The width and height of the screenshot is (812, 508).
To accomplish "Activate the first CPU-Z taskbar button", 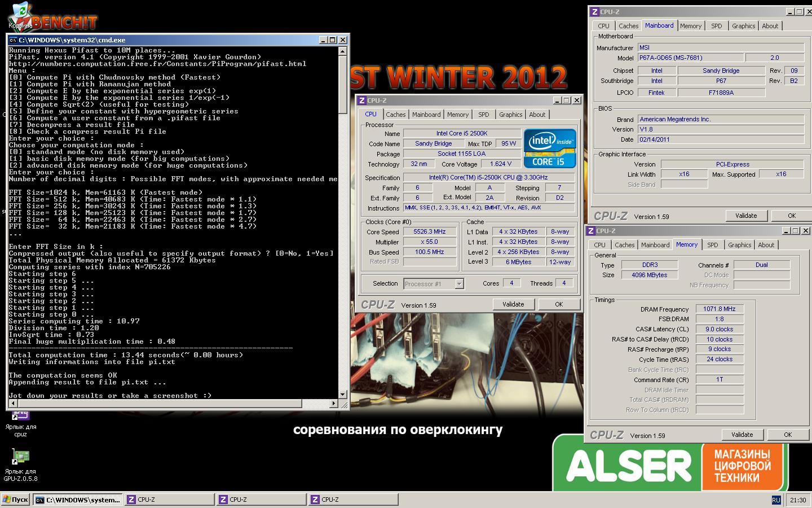I will coord(169,500).
